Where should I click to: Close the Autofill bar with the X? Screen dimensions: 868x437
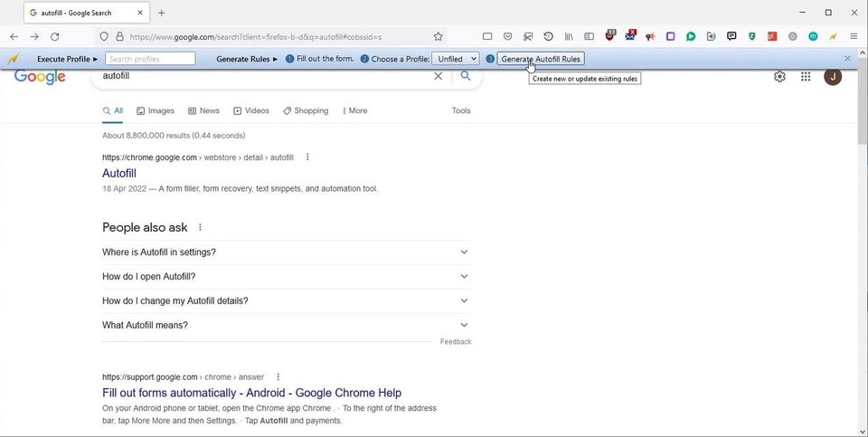click(x=847, y=58)
